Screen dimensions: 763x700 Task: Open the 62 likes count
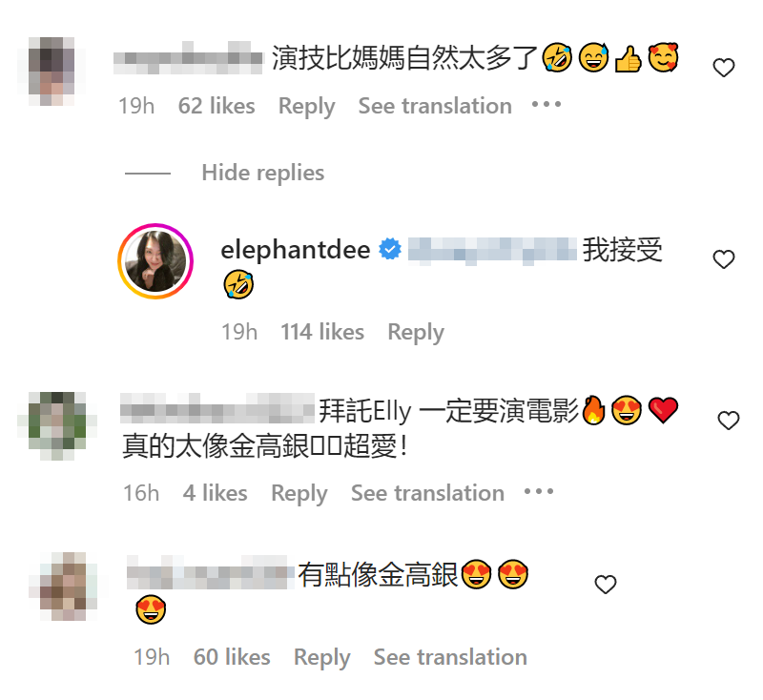[217, 106]
